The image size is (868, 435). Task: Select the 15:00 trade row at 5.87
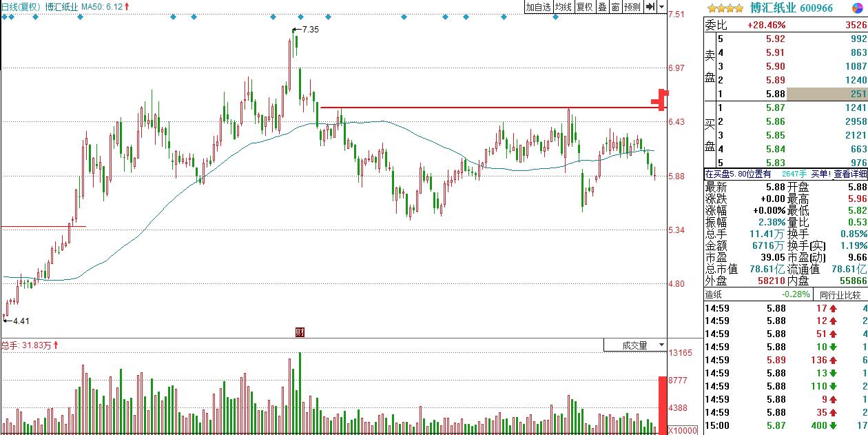pyautogui.click(x=786, y=425)
